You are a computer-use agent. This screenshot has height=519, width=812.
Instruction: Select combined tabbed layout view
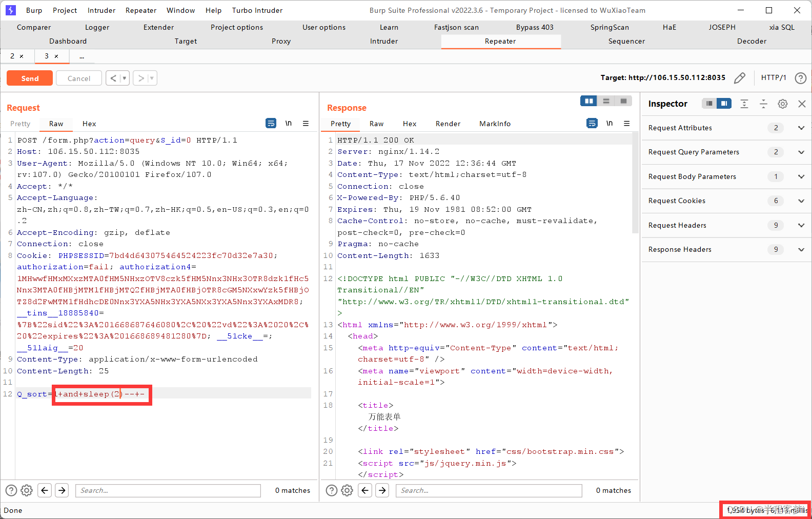click(623, 101)
